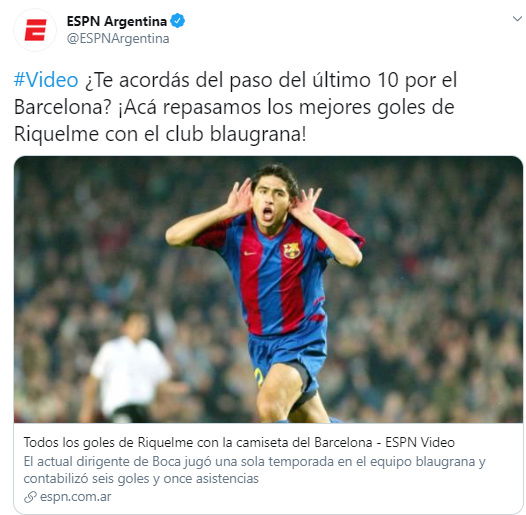Follow the espn.com.ar domain link
This screenshot has height=515, width=526.
pyautogui.click(x=75, y=497)
